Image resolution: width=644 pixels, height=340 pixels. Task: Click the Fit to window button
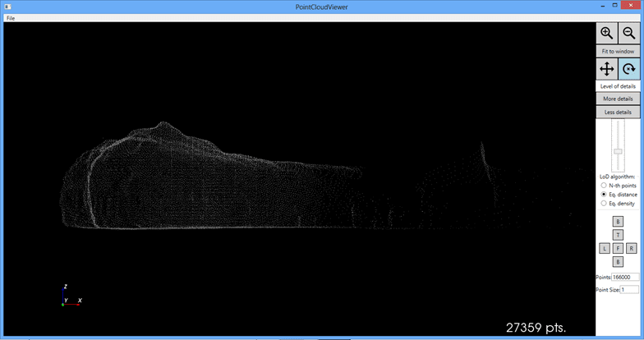pyautogui.click(x=618, y=51)
